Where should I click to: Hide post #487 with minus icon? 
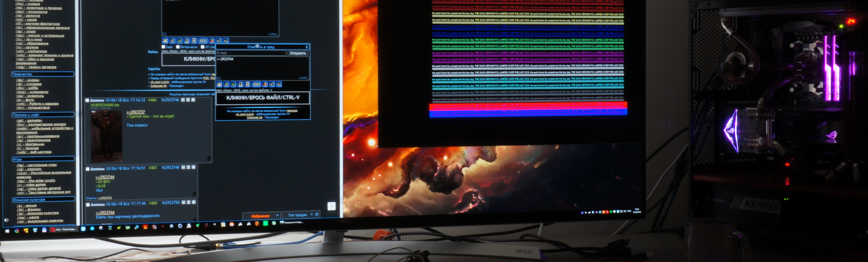tap(184, 167)
